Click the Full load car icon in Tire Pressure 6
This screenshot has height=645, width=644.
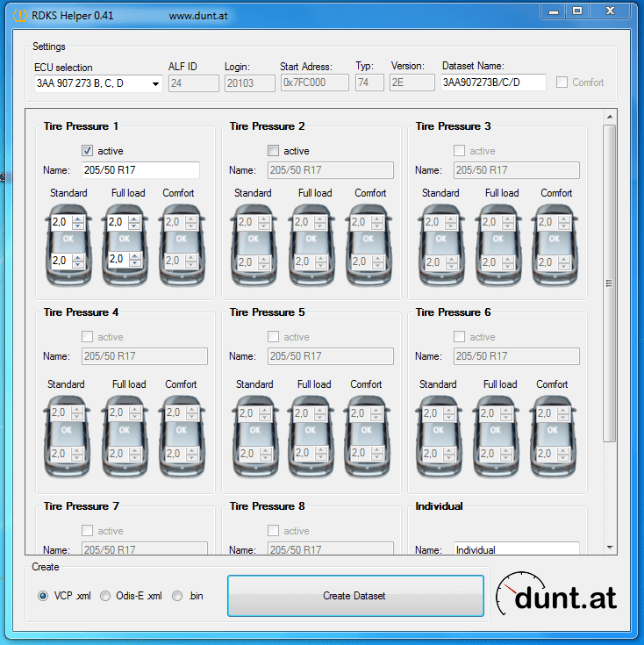coord(496,436)
